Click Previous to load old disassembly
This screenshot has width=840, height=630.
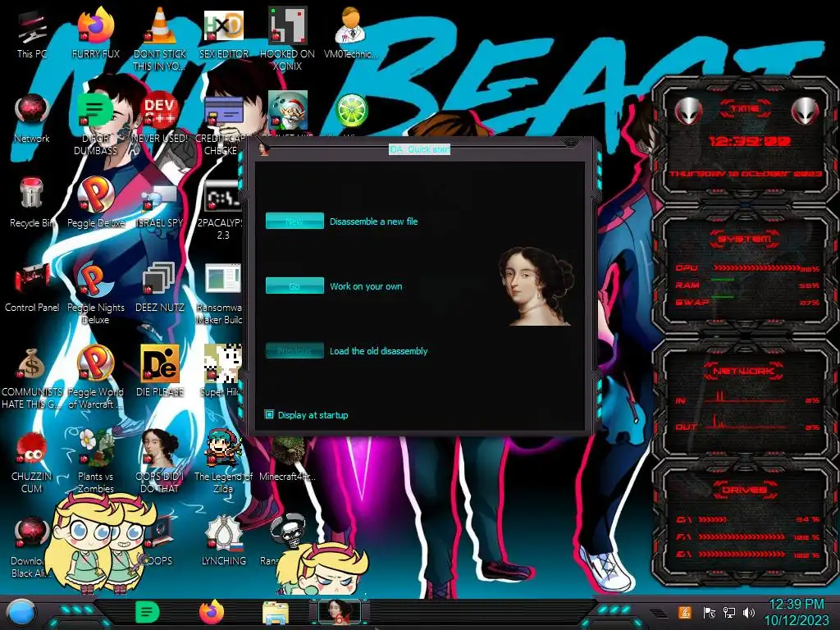[294, 350]
